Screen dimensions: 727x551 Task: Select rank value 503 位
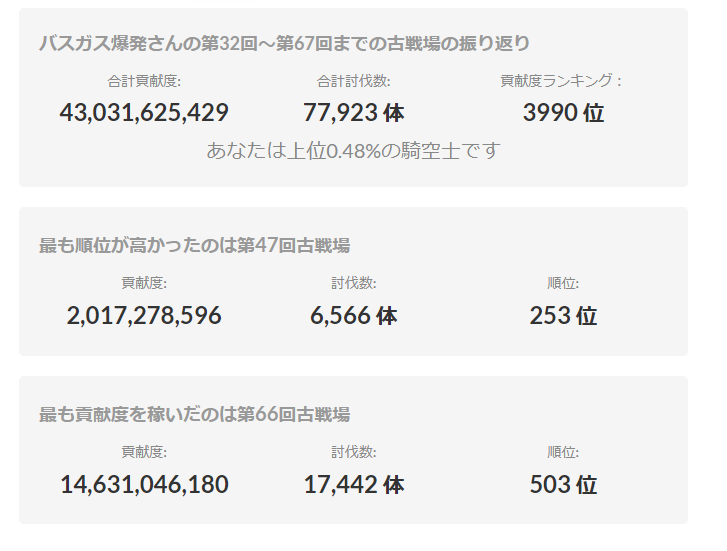coord(563,485)
